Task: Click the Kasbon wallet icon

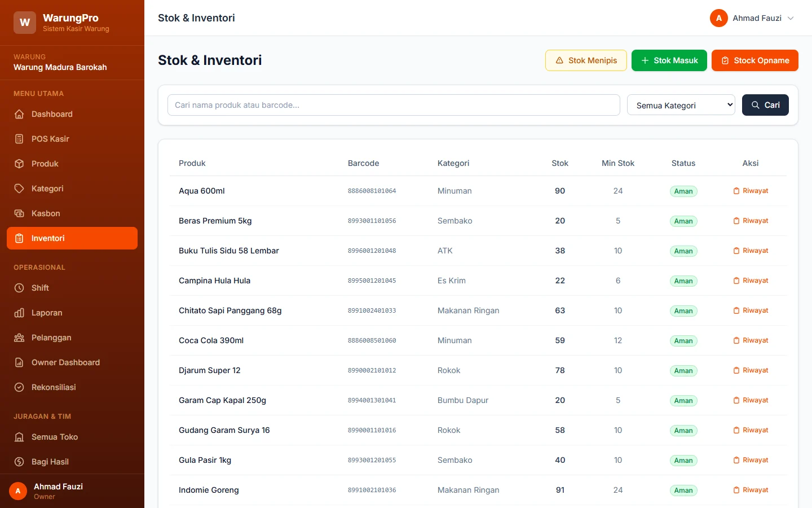Action: click(19, 213)
